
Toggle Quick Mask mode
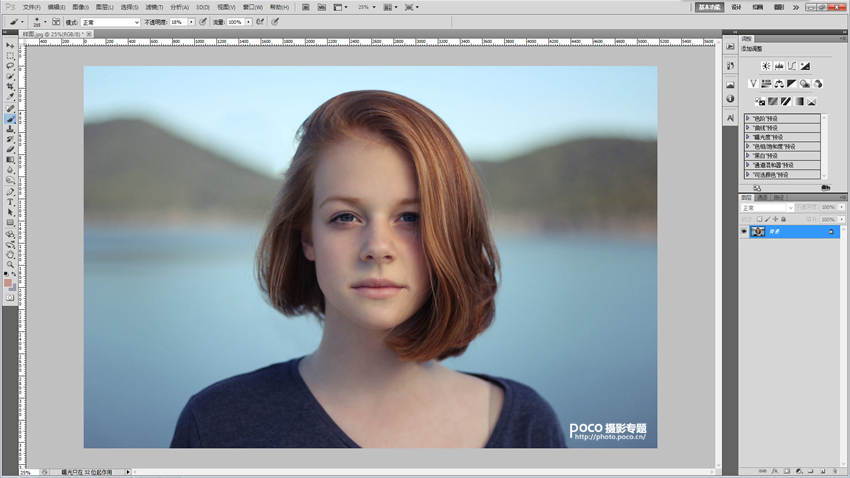pos(10,298)
